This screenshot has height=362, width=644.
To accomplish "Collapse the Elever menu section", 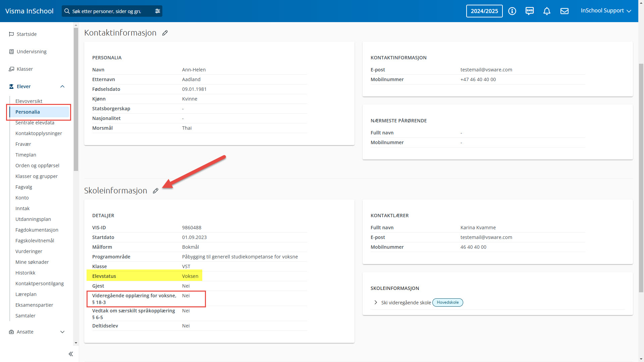I will pos(62,86).
